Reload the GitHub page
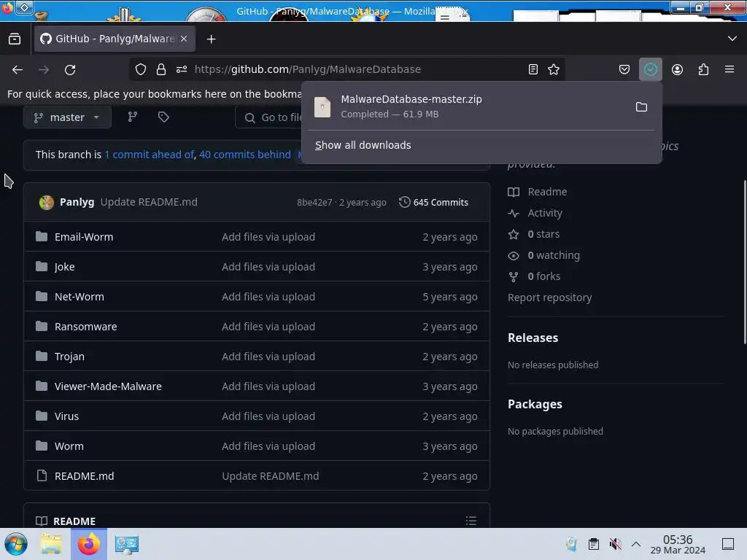The height and width of the screenshot is (560, 747). (70, 69)
